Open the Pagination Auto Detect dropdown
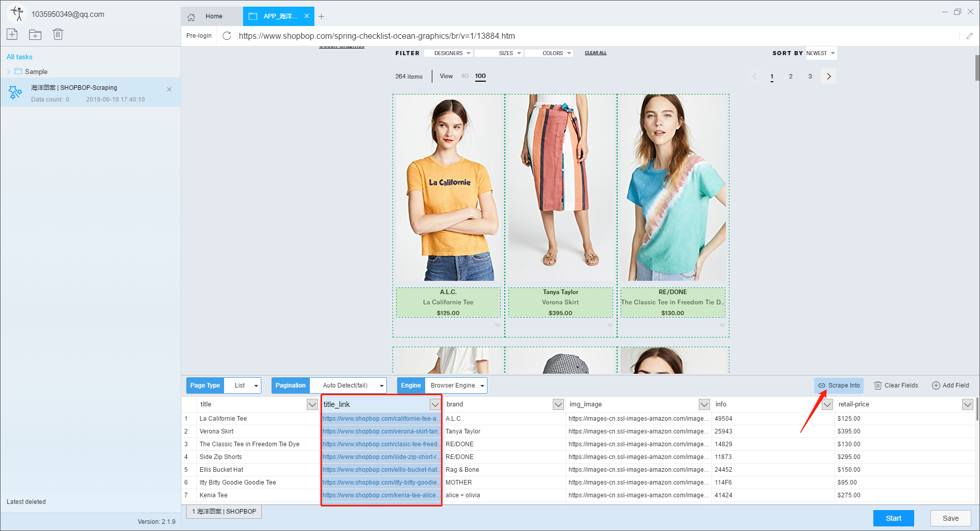 coord(349,385)
